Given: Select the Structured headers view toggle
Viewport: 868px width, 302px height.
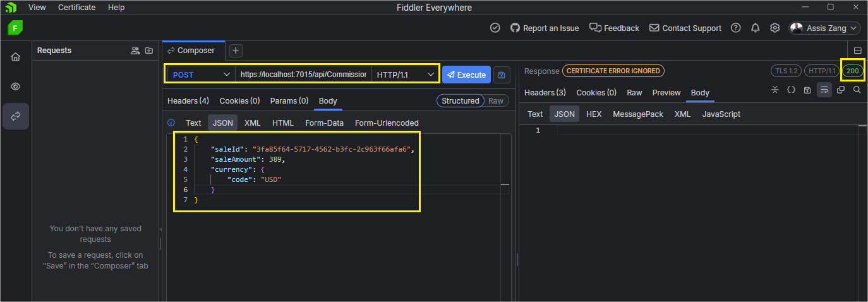Looking at the screenshot, I should pyautogui.click(x=461, y=100).
